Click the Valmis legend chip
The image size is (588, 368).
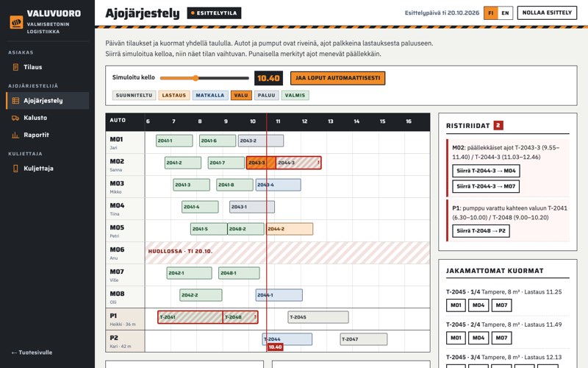click(295, 96)
